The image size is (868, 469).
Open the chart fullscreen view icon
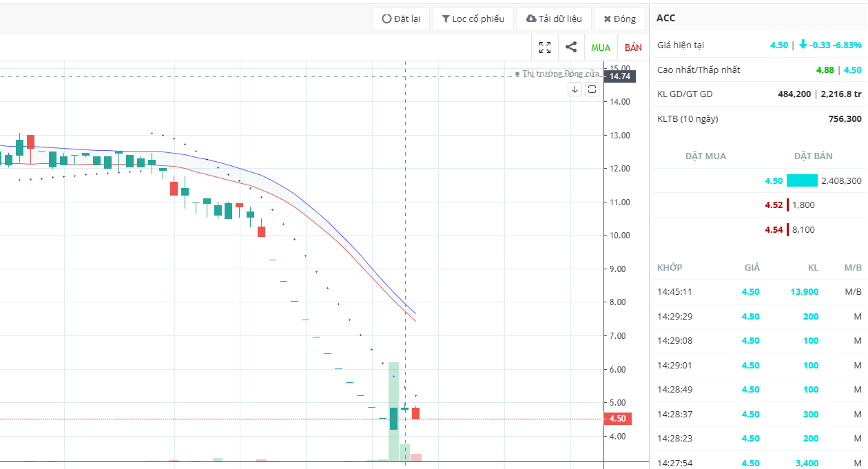(x=545, y=48)
